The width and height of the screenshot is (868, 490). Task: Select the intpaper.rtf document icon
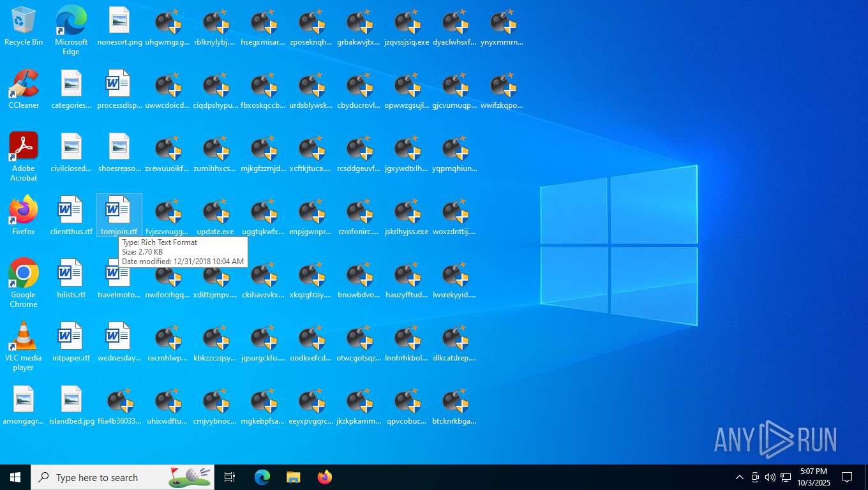click(x=71, y=343)
